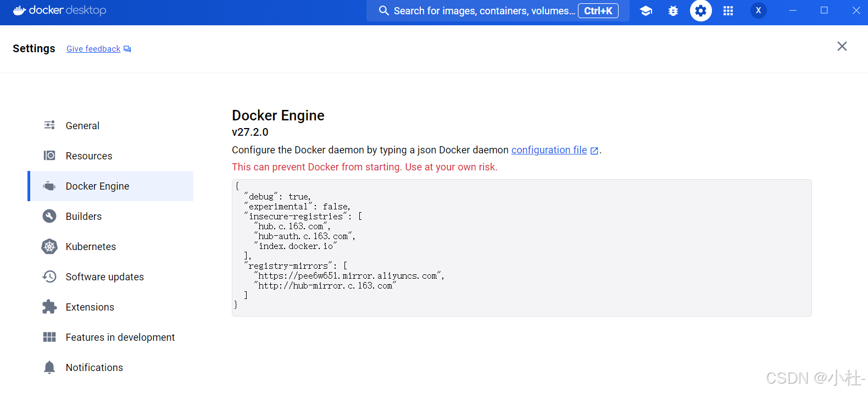
Task: Open the user account avatar X
Action: [759, 10]
